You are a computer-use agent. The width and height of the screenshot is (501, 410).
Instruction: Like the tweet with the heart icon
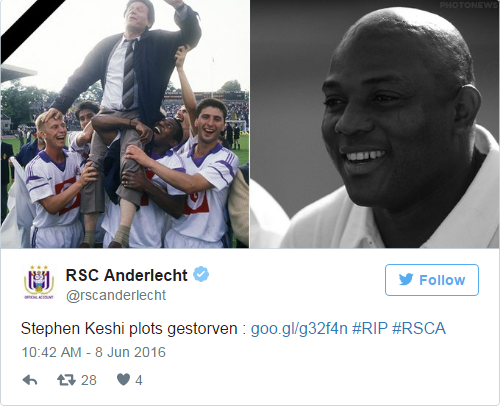pos(123,380)
